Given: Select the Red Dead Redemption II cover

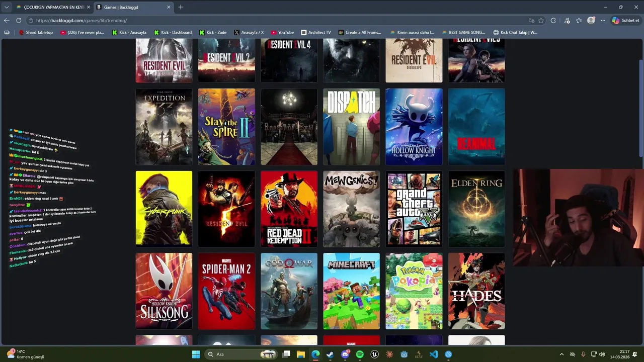Looking at the screenshot, I should coord(289,209).
